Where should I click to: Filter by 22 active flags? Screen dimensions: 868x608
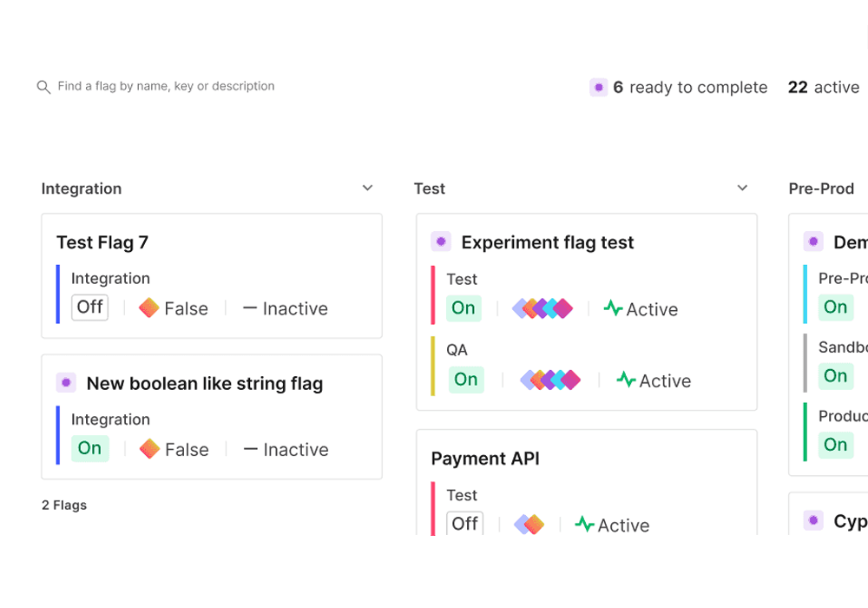[x=823, y=87]
